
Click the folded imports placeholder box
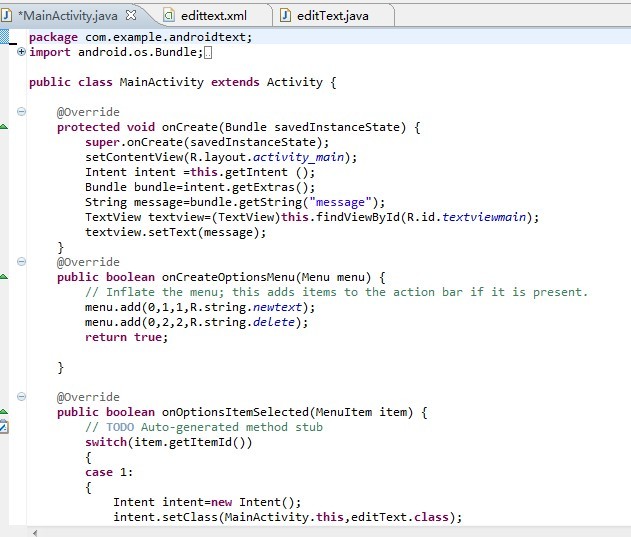point(208,53)
